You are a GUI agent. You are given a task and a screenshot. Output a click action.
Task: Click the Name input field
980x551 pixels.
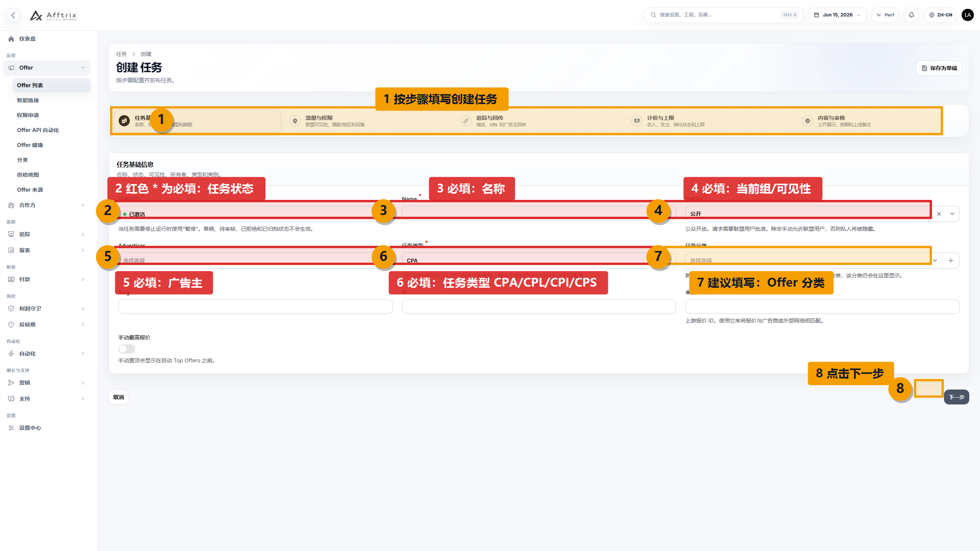click(539, 214)
